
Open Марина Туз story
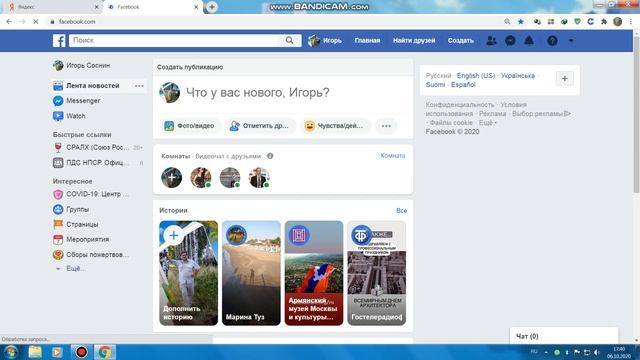pyautogui.click(x=251, y=273)
